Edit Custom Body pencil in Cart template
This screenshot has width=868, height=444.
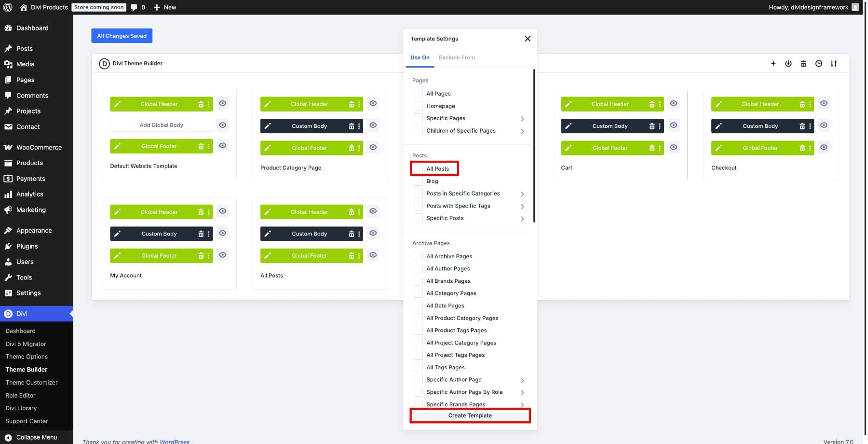(569, 126)
